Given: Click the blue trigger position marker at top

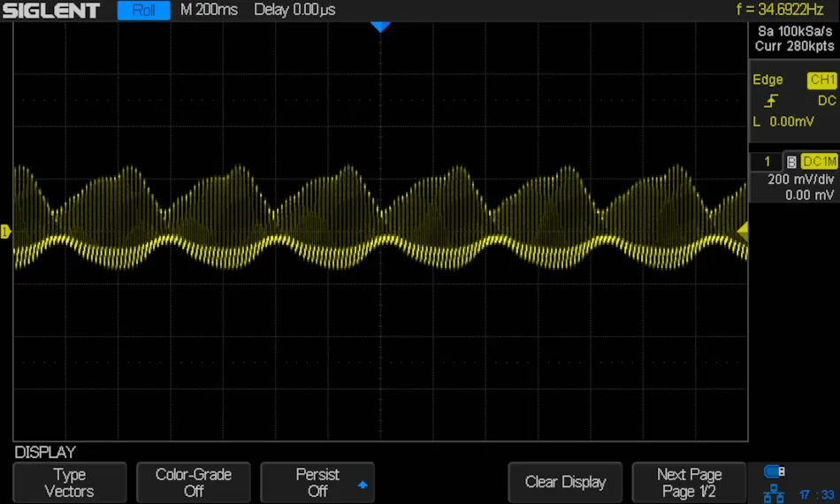Looking at the screenshot, I should [380, 27].
